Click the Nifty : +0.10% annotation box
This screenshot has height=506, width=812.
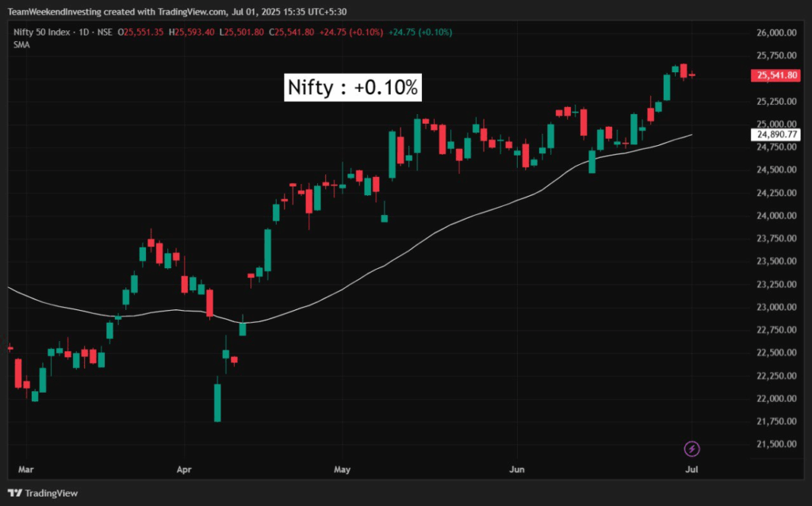(353, 87)
